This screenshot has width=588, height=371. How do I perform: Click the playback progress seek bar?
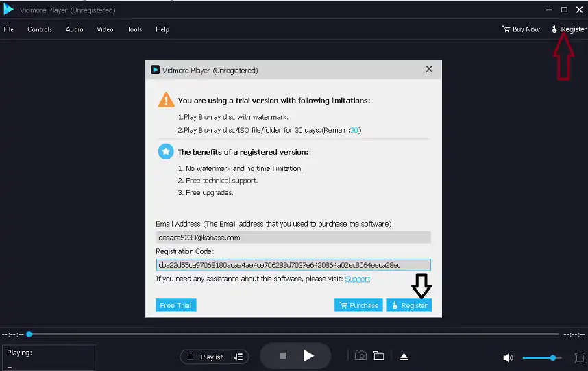point(295,334)
